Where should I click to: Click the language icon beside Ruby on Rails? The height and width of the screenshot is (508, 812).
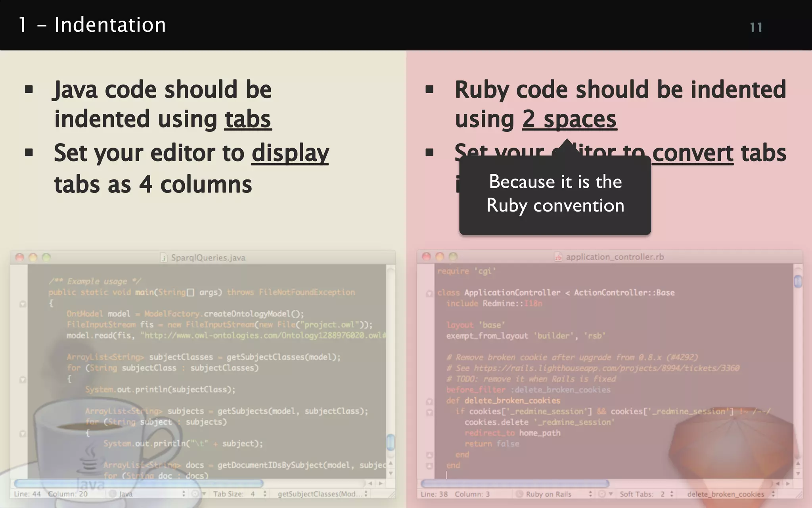[x=519, y=494]
